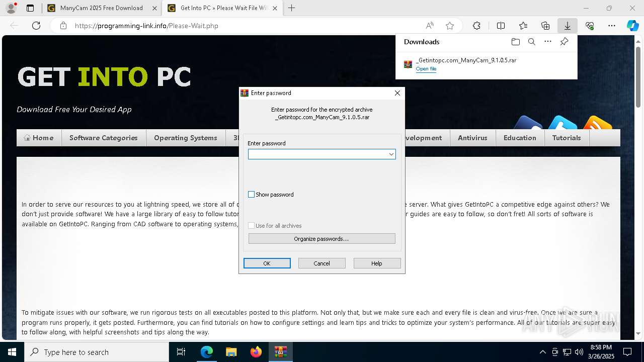The width and height of the screenshot is (644, 362).
Task: Click the address bar URL
Action: (x=146, y=26)
